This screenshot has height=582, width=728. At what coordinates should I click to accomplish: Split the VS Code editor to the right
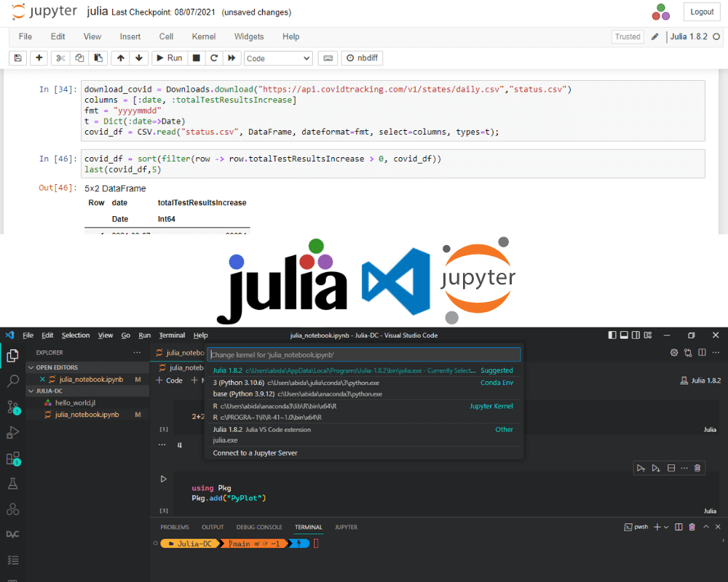(x=702, y=353)
